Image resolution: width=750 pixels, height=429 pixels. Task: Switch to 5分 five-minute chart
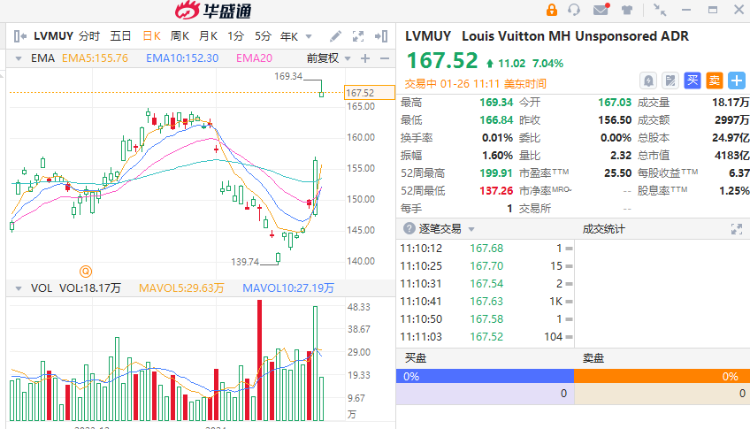click(x=263, y=36)
